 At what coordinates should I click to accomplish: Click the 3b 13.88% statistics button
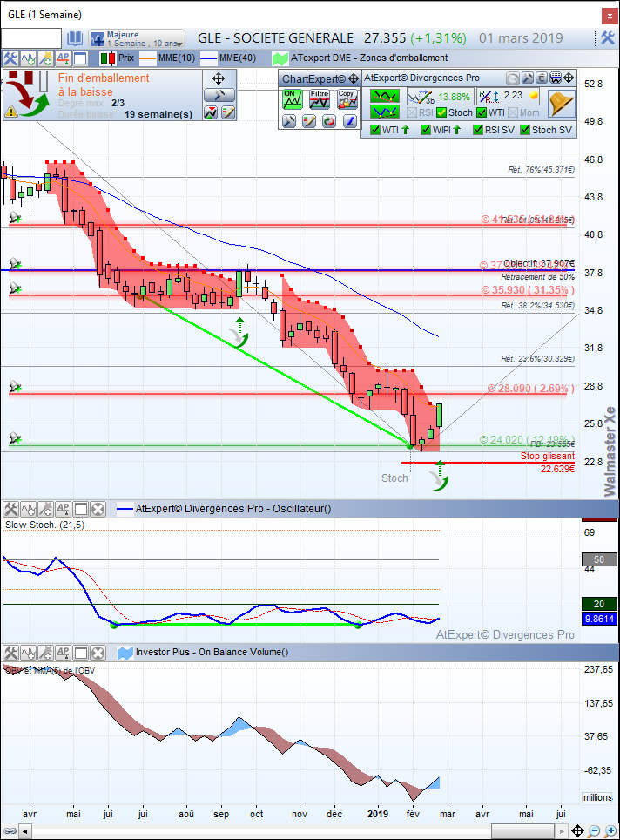[x=440, y=97]
